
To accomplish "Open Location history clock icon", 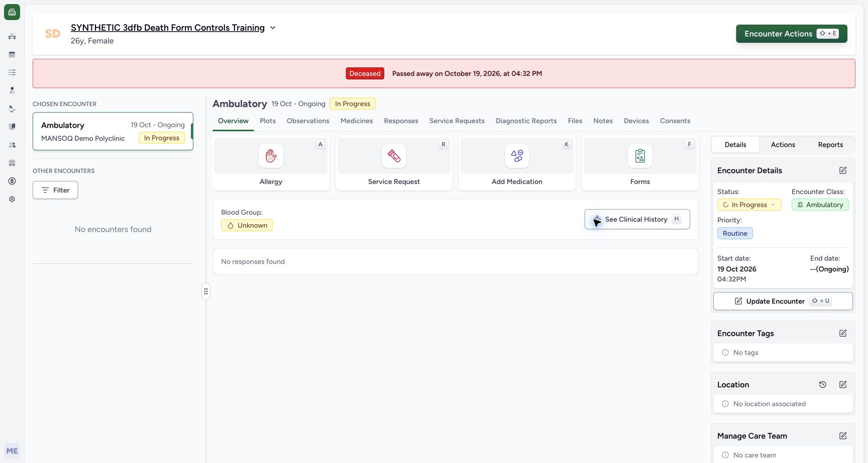I will [823, 385].
